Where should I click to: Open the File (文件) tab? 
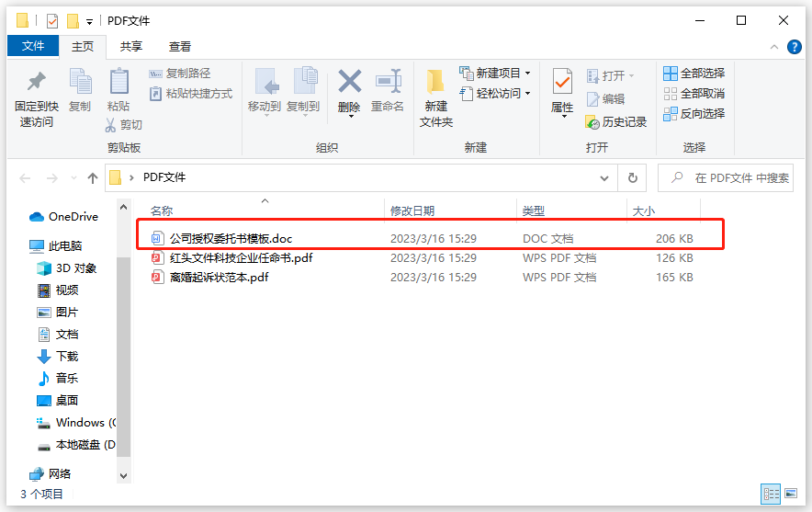33,46
